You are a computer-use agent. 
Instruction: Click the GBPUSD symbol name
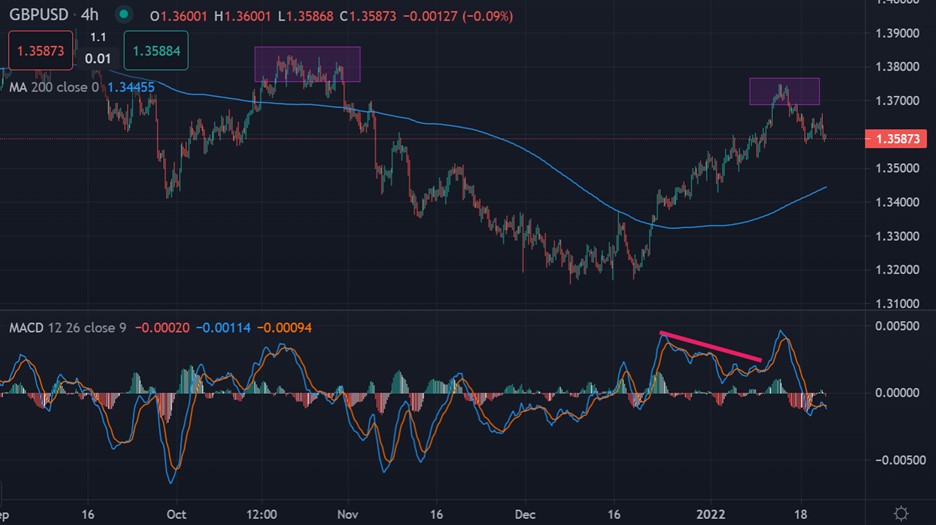(x=38, y=14)
